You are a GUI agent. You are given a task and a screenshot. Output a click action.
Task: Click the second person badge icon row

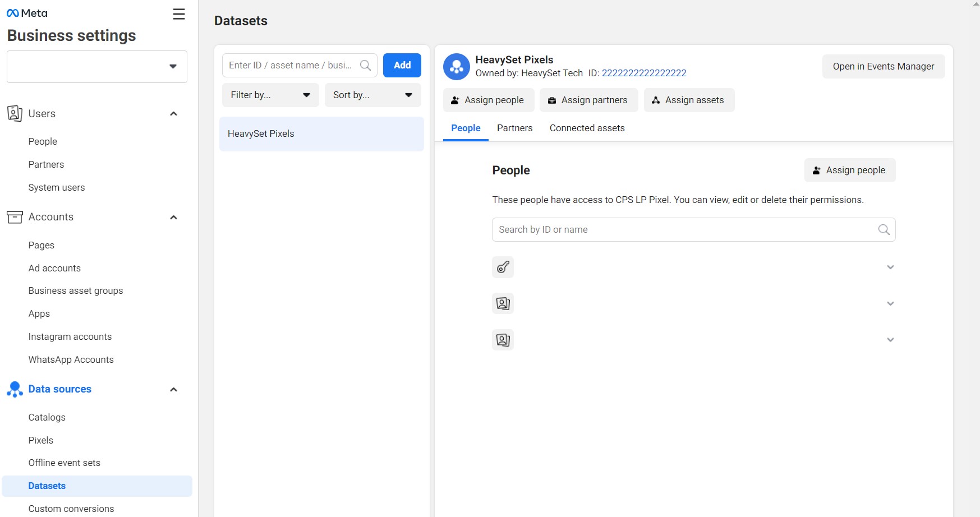(x=503, y=303)
